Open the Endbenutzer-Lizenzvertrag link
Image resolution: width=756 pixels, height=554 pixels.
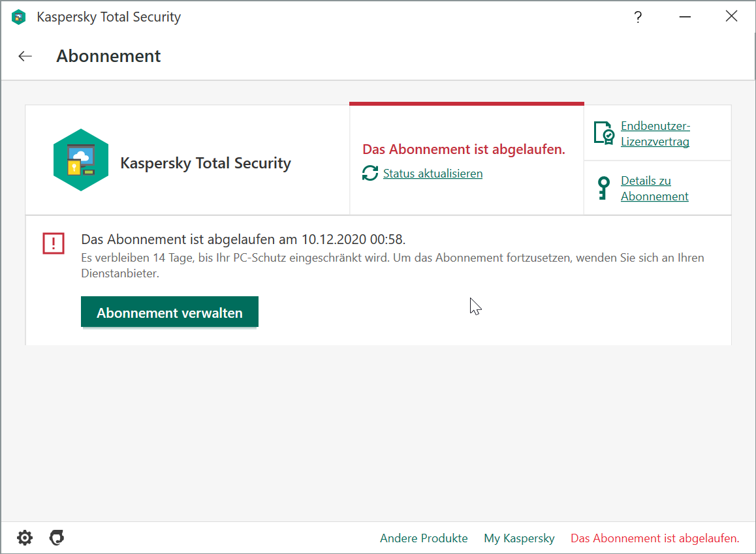[x=655, y=133]
